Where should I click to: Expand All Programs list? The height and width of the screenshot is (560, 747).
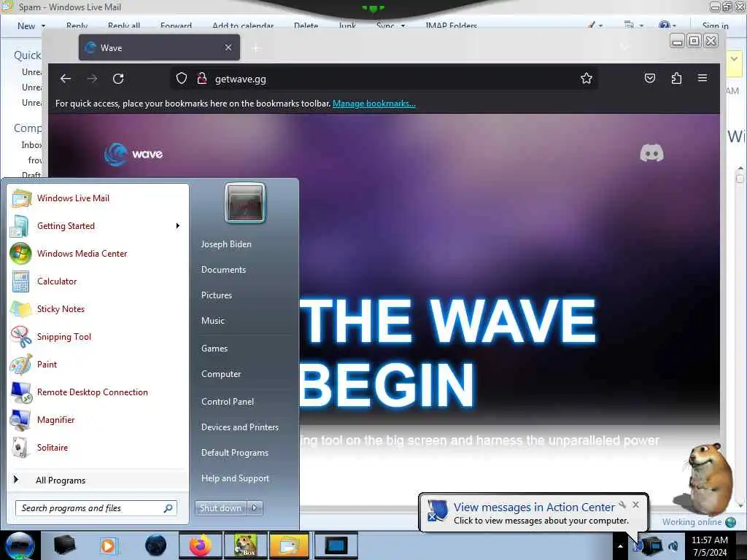coord(98,480)
